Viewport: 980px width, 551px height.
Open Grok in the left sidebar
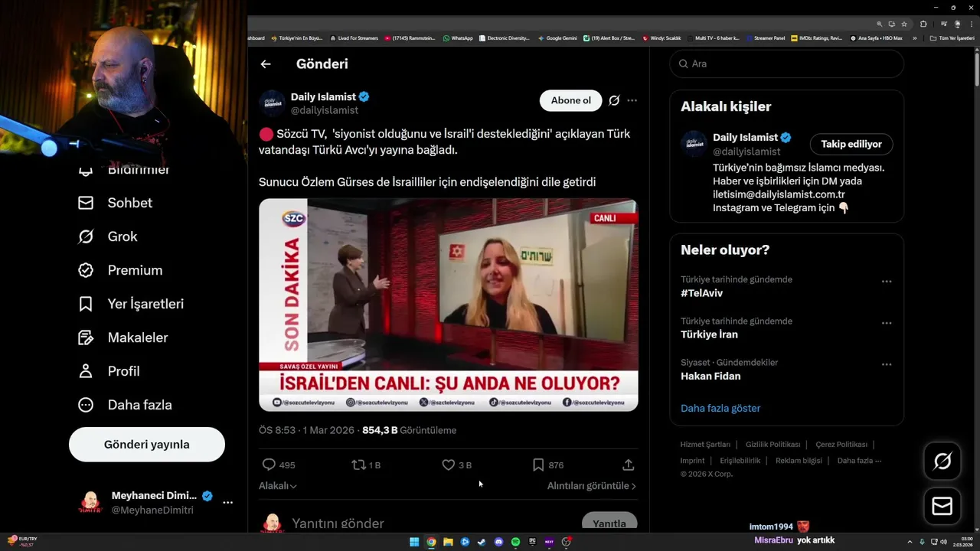[x=108, y=236]
